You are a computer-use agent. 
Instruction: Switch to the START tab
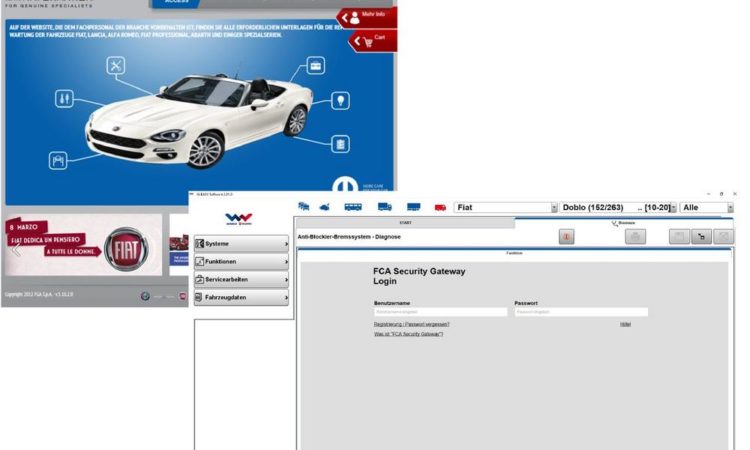[x=405, y=223]
